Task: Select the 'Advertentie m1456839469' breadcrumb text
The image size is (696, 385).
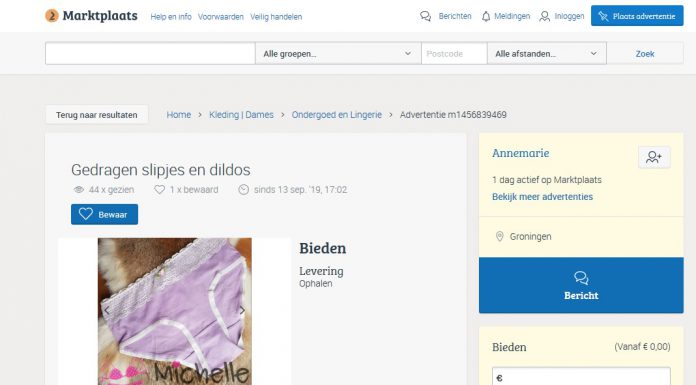Action: tap(453, 115)
